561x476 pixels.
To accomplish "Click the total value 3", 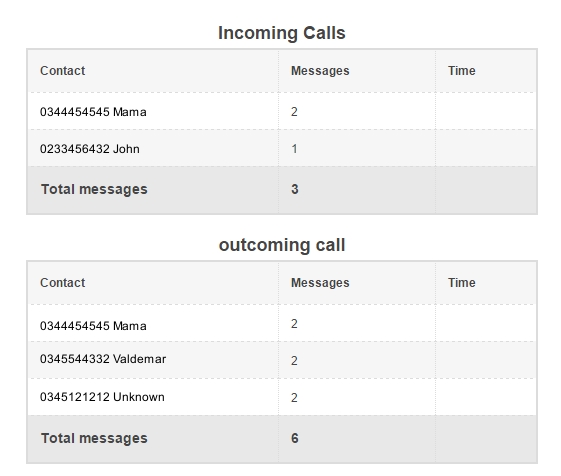I will pos(294,189).
